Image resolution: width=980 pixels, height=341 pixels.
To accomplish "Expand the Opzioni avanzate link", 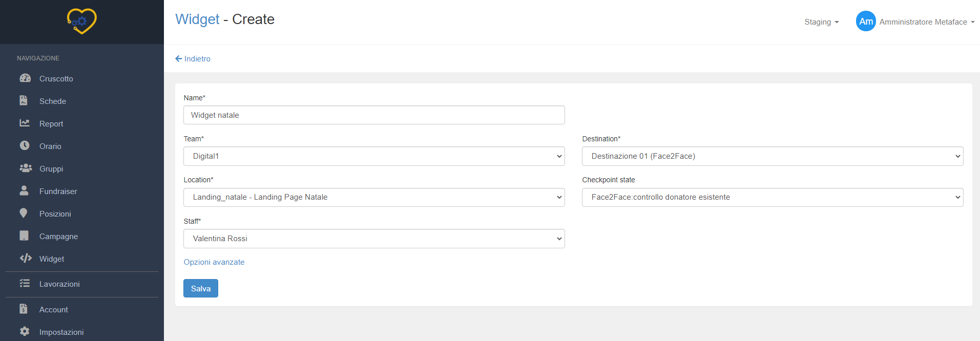I will [214, 262].
